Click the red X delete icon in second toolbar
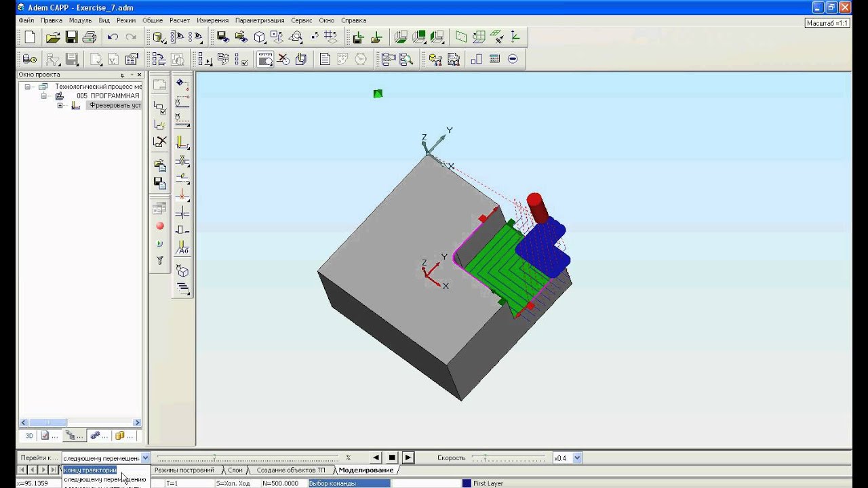 coord(283,60)
